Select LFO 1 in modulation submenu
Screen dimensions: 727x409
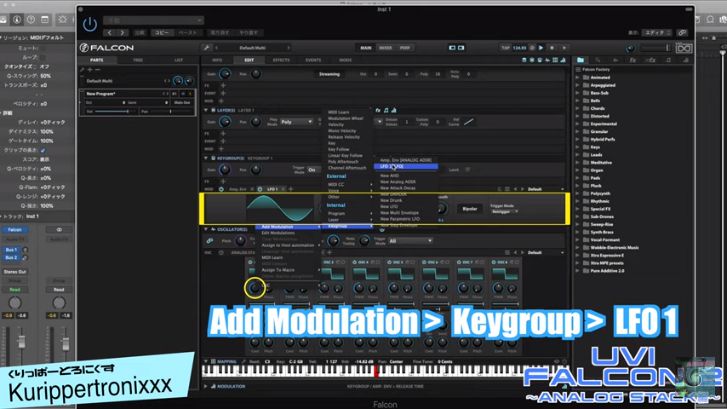click(x=406, y=166)
